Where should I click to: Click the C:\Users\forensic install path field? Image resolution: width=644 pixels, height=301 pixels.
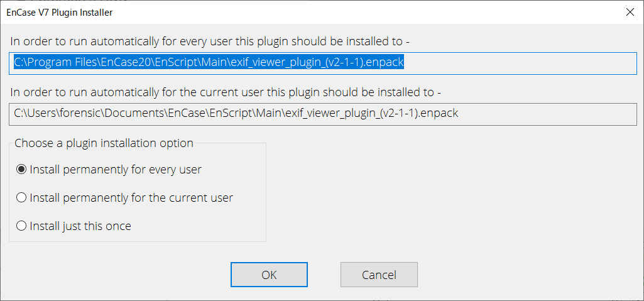pos(323,114)
